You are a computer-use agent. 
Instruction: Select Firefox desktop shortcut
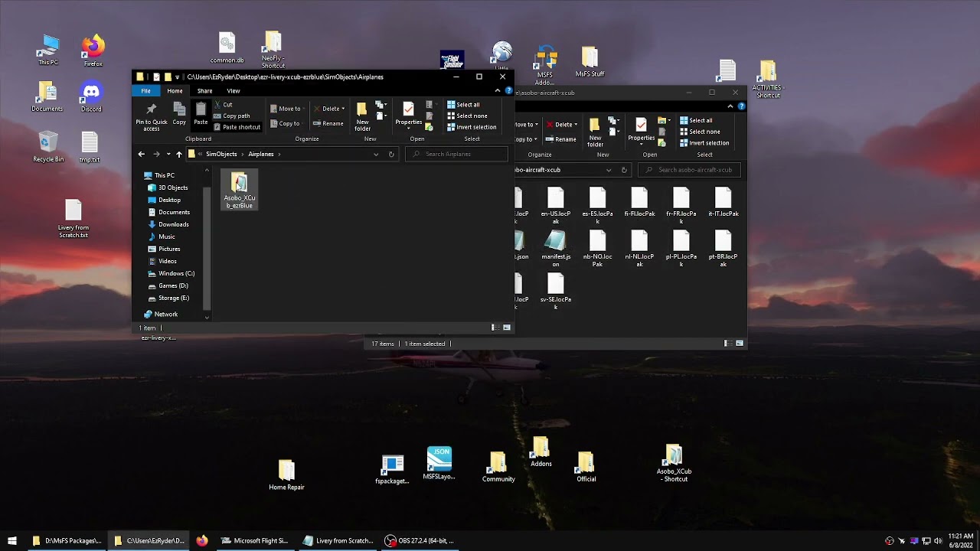point(93,51)
